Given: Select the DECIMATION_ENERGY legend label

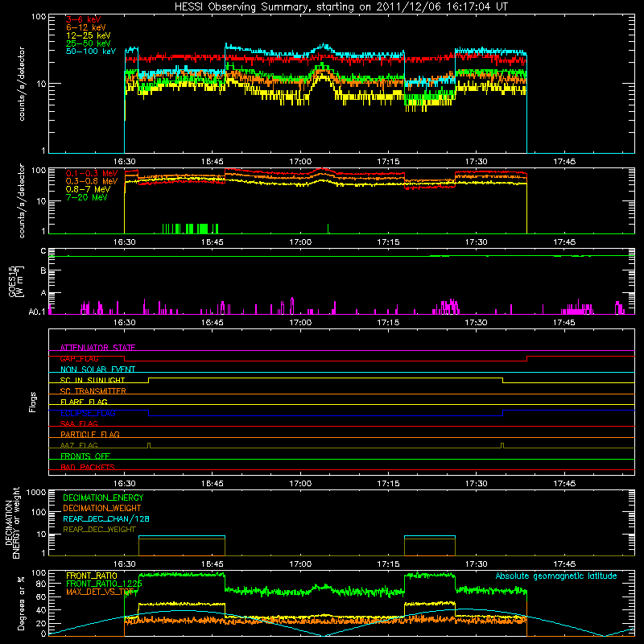Looking at the screenshot, I should coord(103,497).
